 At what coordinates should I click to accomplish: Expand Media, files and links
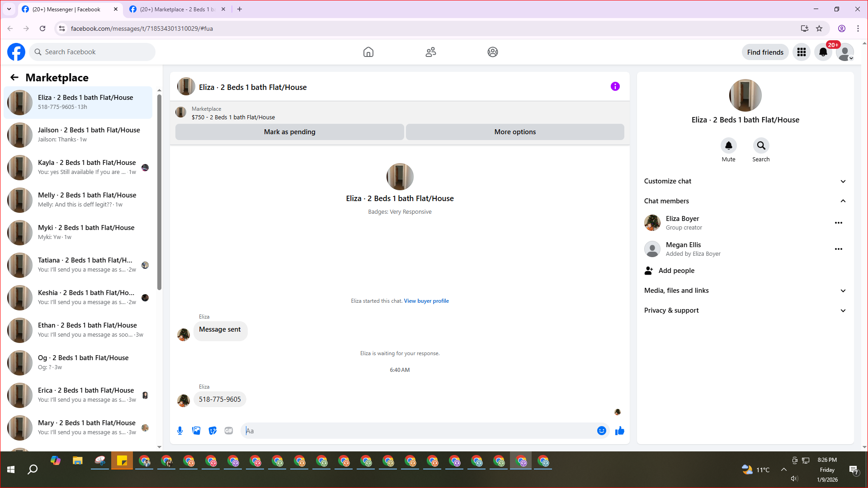(x=745, y=291)
